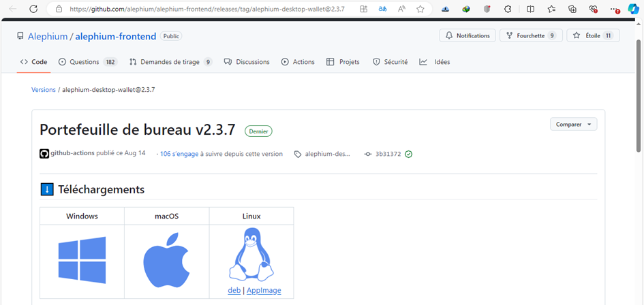Open the Idées tab
This screenshot has width=644, height=305.
[x=435, y=62]
